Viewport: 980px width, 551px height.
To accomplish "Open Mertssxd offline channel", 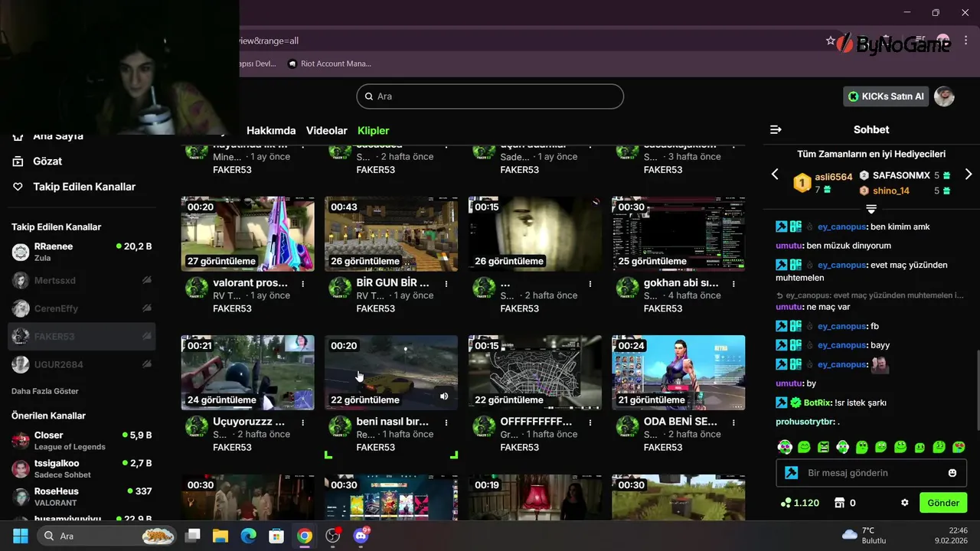I will pos(82,281).
